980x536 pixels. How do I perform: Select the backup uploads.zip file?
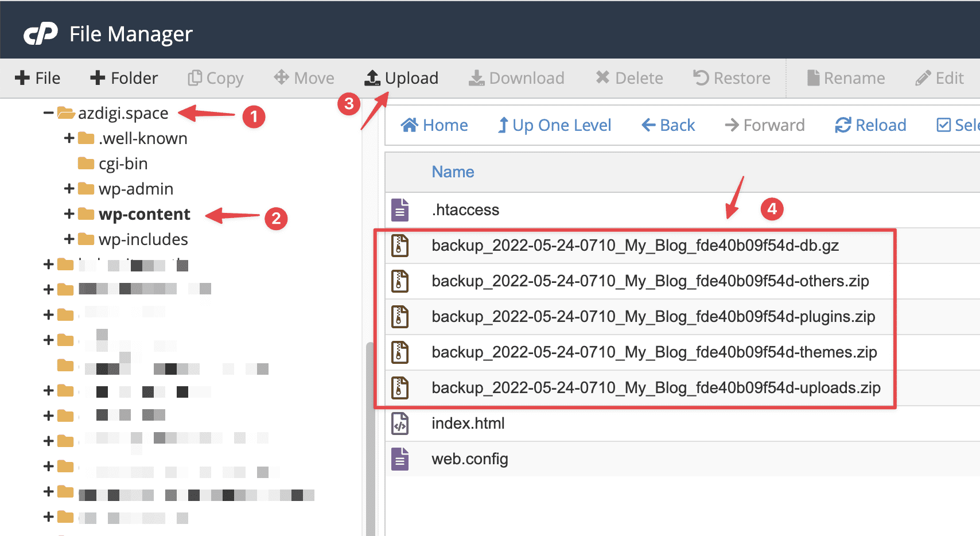pyautogui.click(x=655, y=387)
